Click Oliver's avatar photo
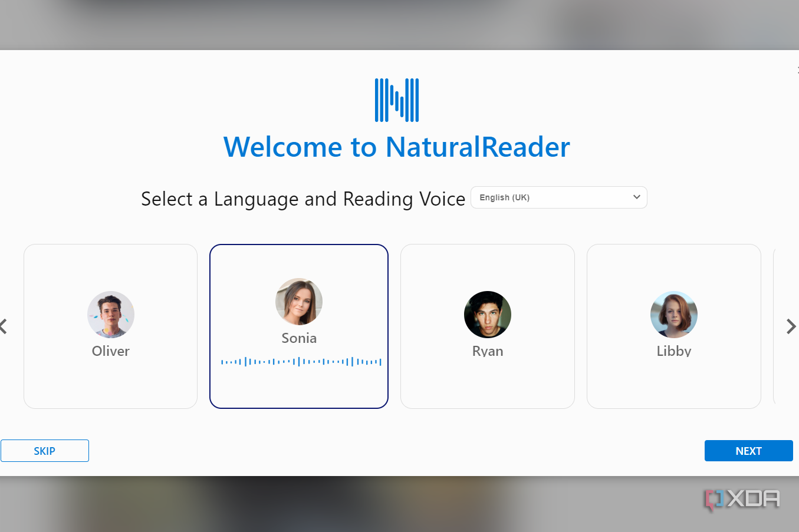Image resolution: width=799 pixels, height=532 pixels. (x=111, y=315)
